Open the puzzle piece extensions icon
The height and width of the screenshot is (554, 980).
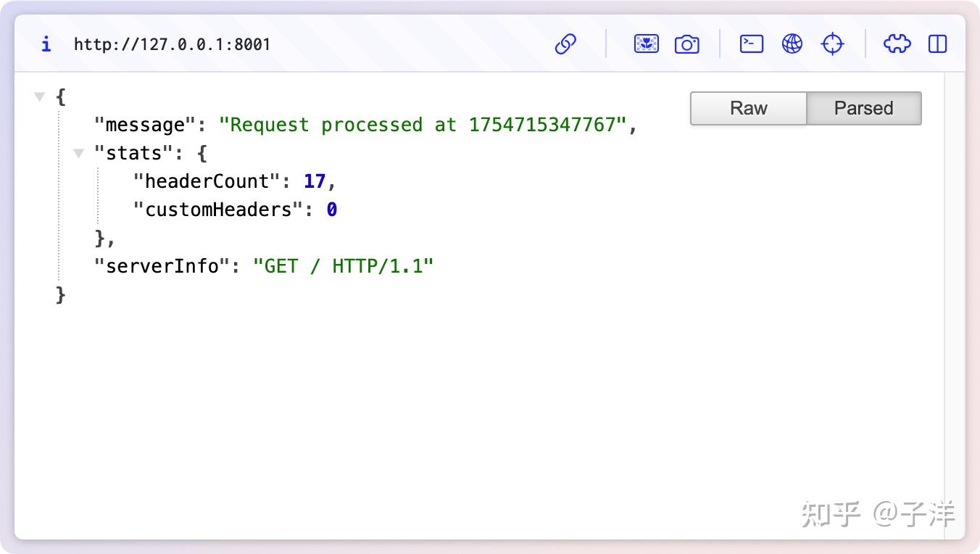(896, 44)
